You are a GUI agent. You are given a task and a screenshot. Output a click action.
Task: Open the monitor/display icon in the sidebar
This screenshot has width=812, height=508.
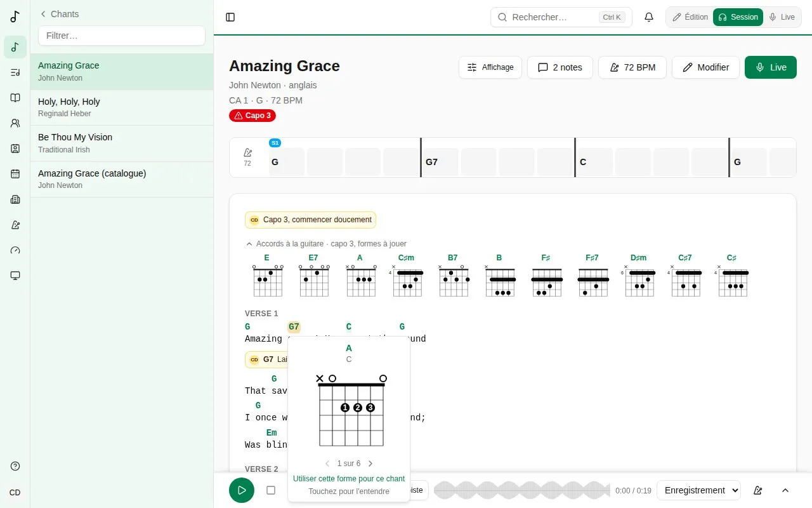[15, 276]
